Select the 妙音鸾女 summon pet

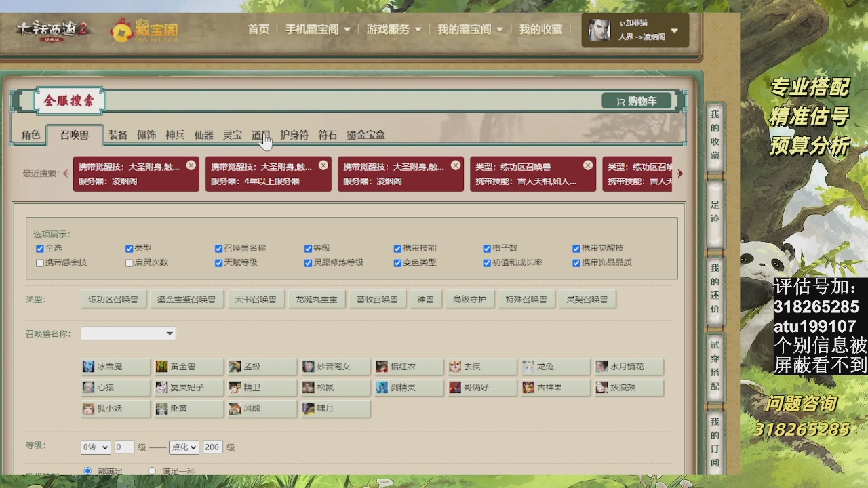click(x=336, y=367)
